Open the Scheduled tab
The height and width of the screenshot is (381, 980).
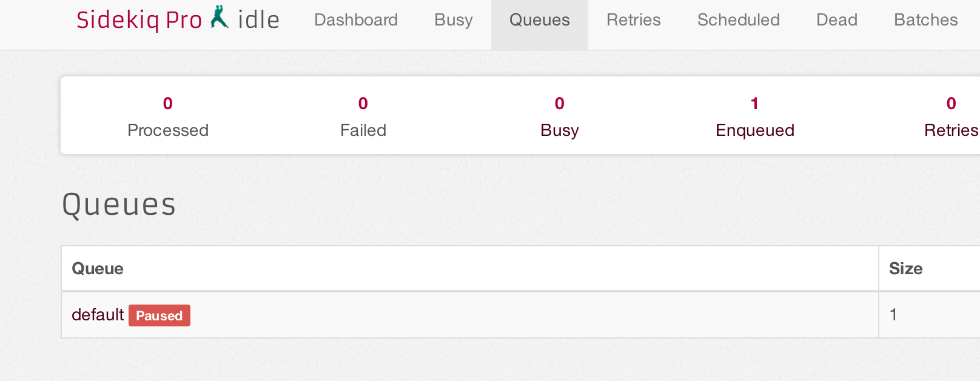tap(739, 20)
